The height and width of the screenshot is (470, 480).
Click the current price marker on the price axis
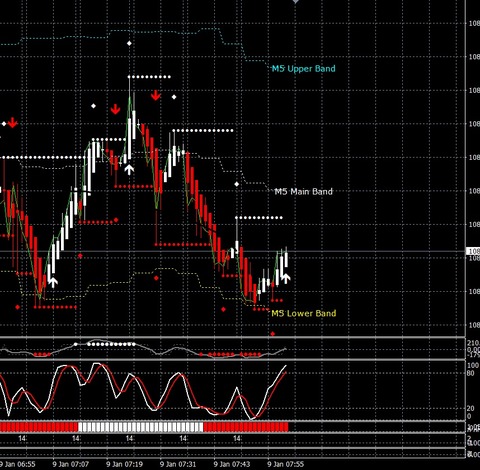[x=473, y=251]
